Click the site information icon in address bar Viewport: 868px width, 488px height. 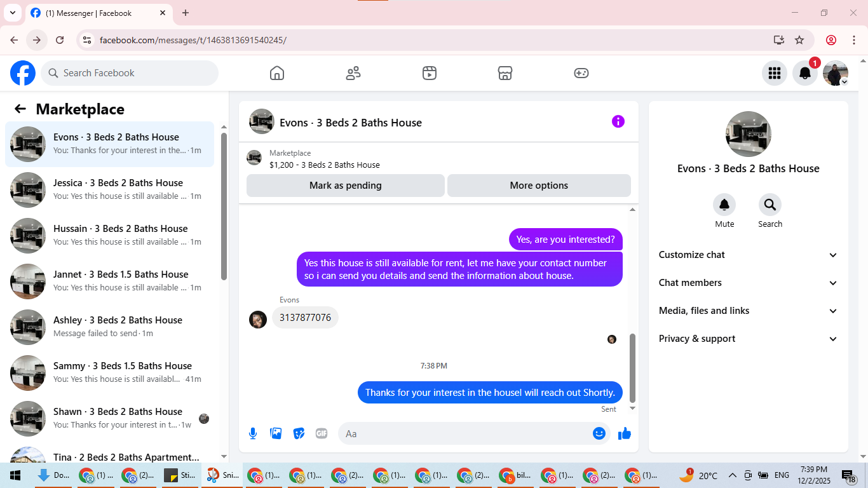click(x=88, y=40)
